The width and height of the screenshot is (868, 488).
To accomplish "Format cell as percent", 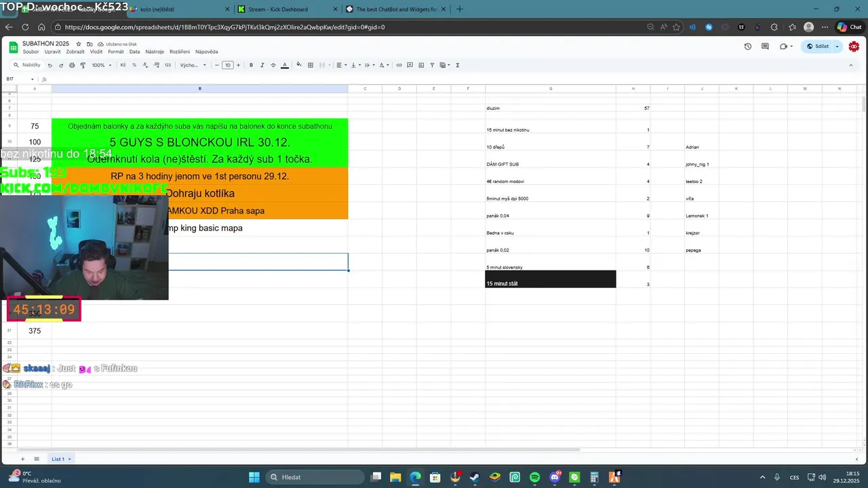I will [134, 65].
